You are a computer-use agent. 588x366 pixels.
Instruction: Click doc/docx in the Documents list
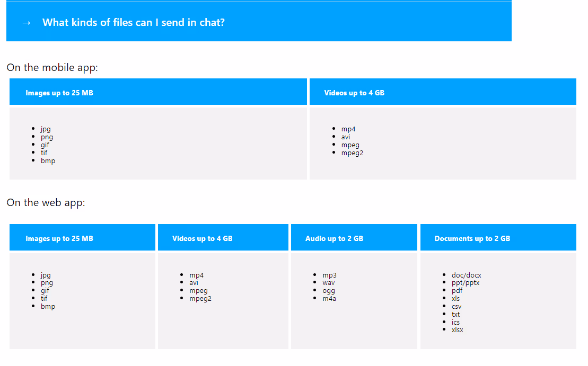pos(467,275)
